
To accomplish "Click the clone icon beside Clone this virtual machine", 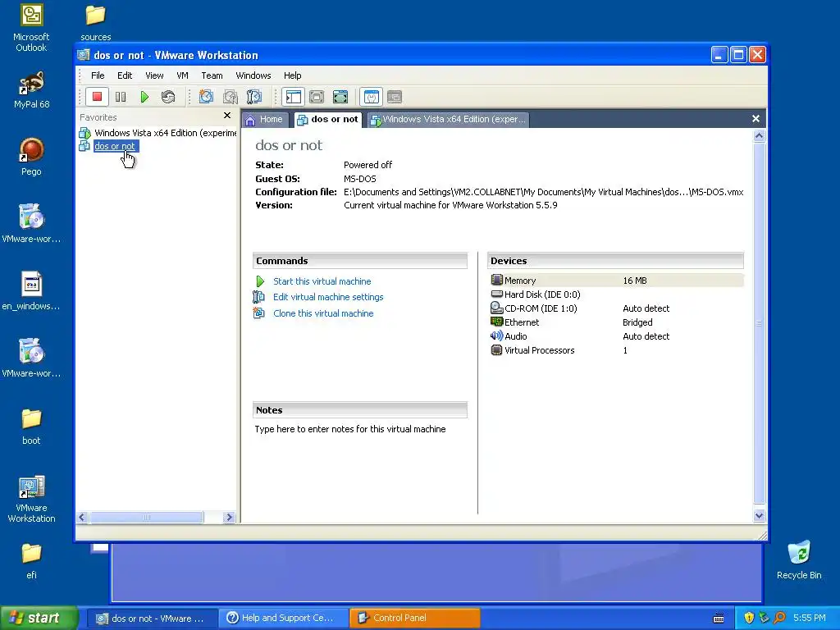I will point(258,313).
